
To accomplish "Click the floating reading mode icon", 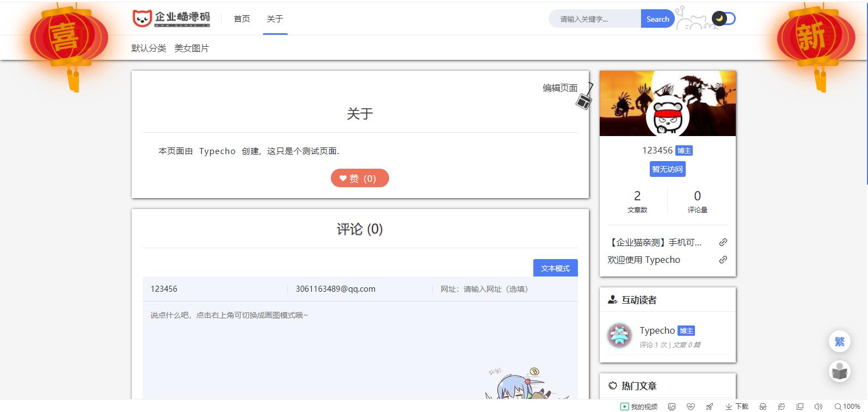I will [x=839, y=372].
